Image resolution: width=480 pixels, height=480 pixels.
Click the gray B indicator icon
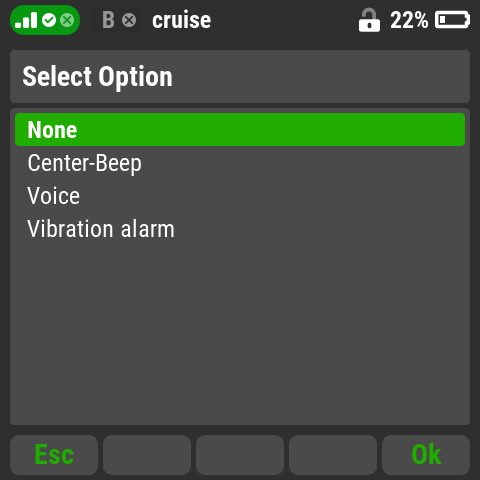coord(108,20)
